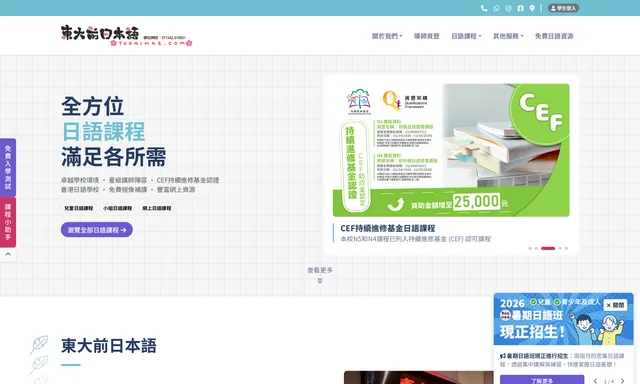
Task: Close the summer class popup with 關閉
Action: pos(615,305)
